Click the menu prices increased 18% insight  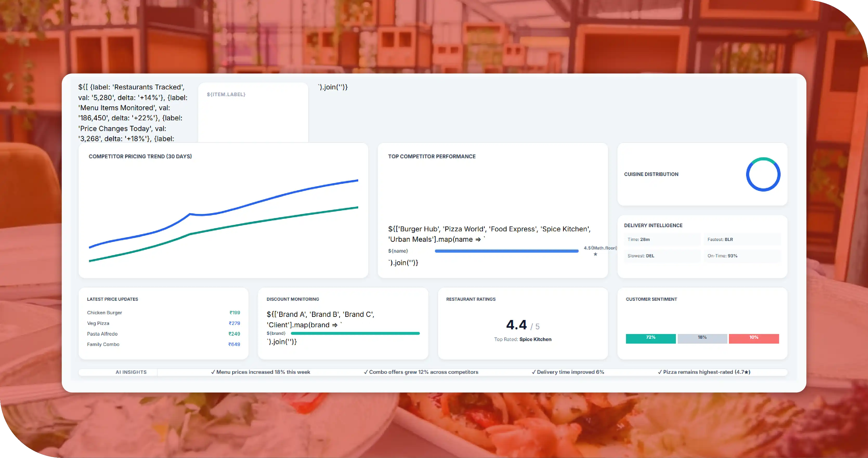260,372
